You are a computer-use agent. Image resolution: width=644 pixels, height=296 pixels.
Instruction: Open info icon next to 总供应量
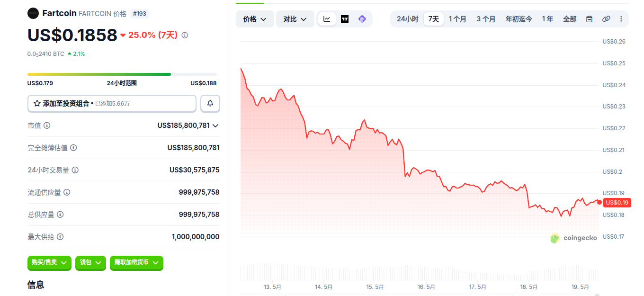point(60,215)
